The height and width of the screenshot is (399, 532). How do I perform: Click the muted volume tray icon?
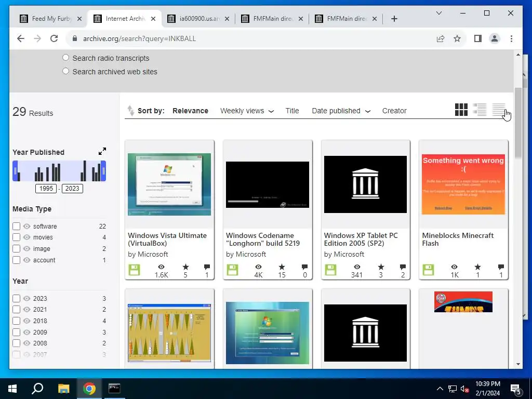464,389
